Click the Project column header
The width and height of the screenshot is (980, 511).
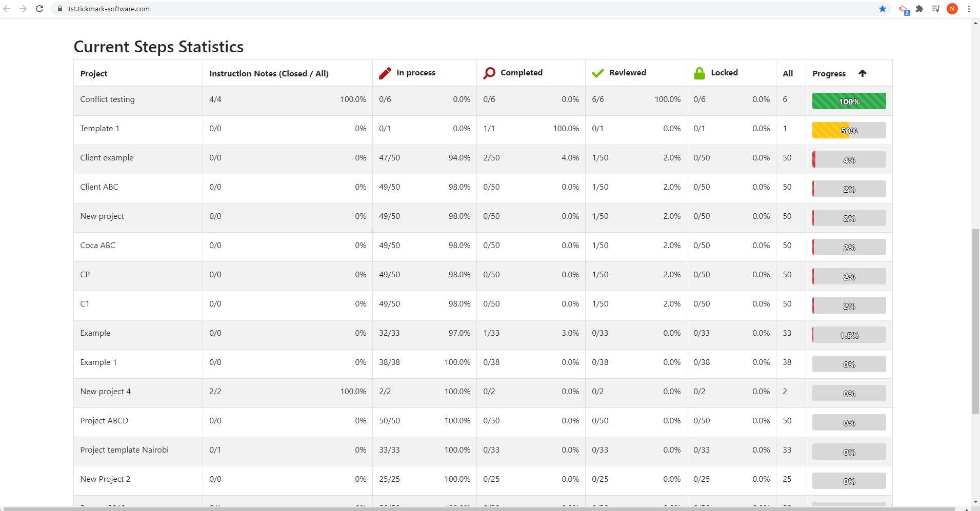[94, 74]
